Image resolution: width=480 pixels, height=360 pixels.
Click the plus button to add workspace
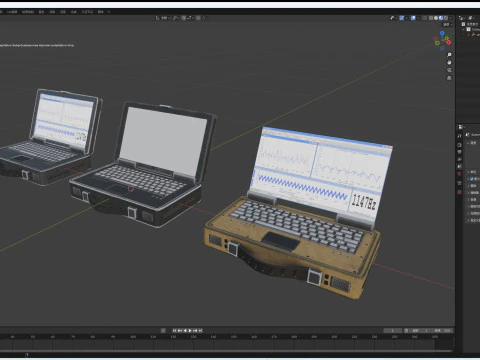pyautogui.click(x=109, y=12)
